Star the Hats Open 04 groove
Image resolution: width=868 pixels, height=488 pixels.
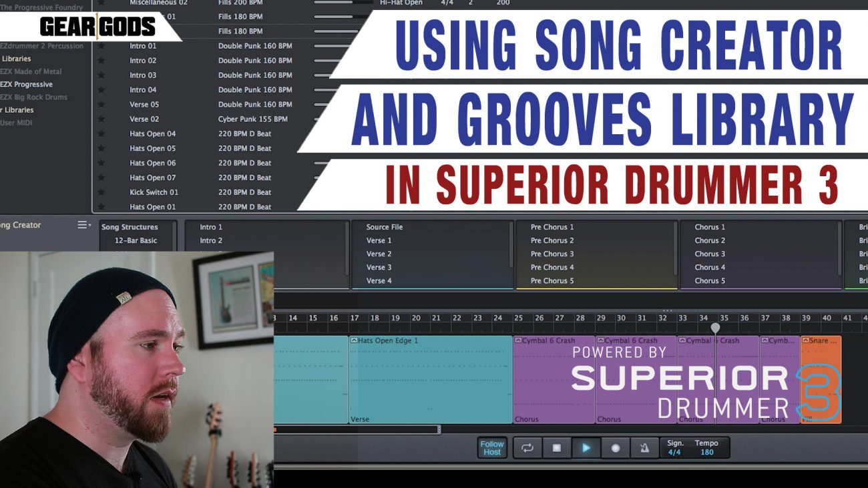(101, 134)
